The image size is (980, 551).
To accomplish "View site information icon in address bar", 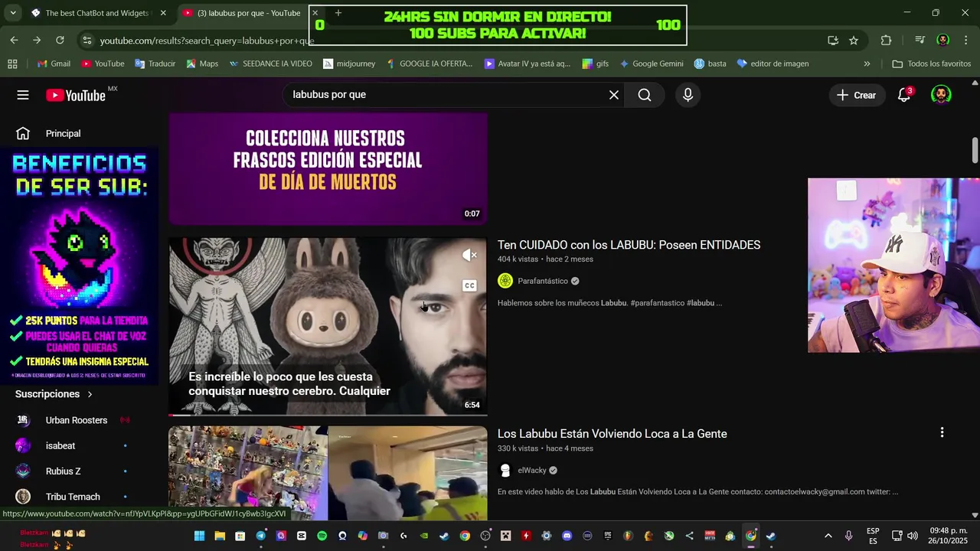I will (87, 41).
